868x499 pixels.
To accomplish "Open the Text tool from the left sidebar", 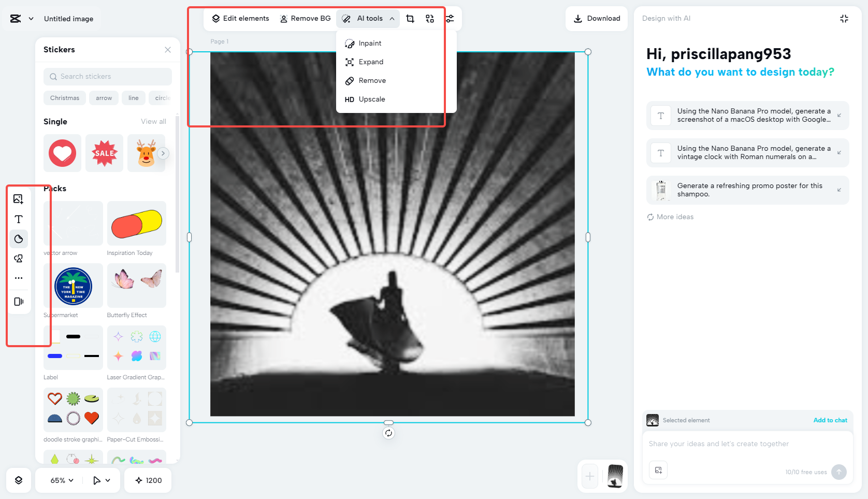I will pyautogui.click(x=19, y=219).
